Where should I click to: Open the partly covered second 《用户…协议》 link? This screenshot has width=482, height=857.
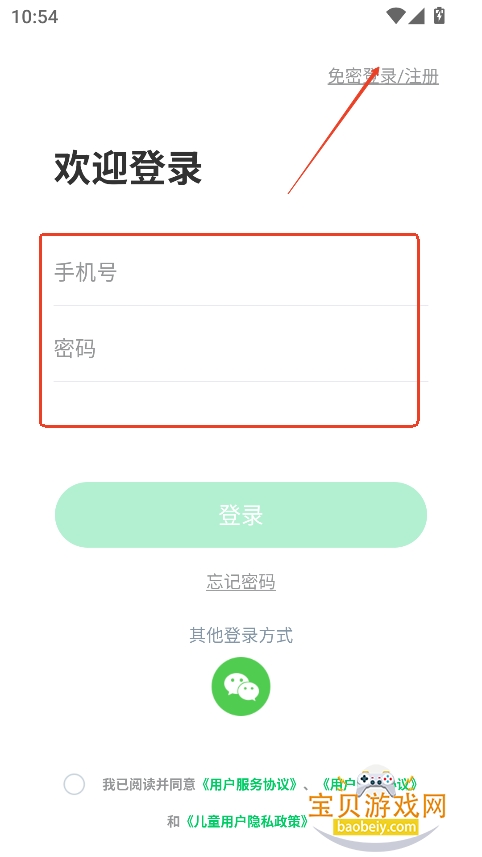(x=369, y=784)
